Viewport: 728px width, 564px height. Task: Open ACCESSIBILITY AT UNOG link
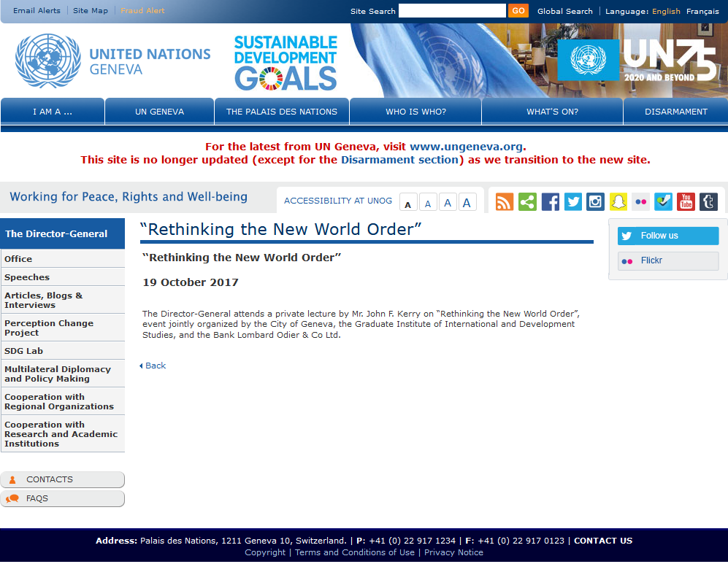tap(338, 201)
